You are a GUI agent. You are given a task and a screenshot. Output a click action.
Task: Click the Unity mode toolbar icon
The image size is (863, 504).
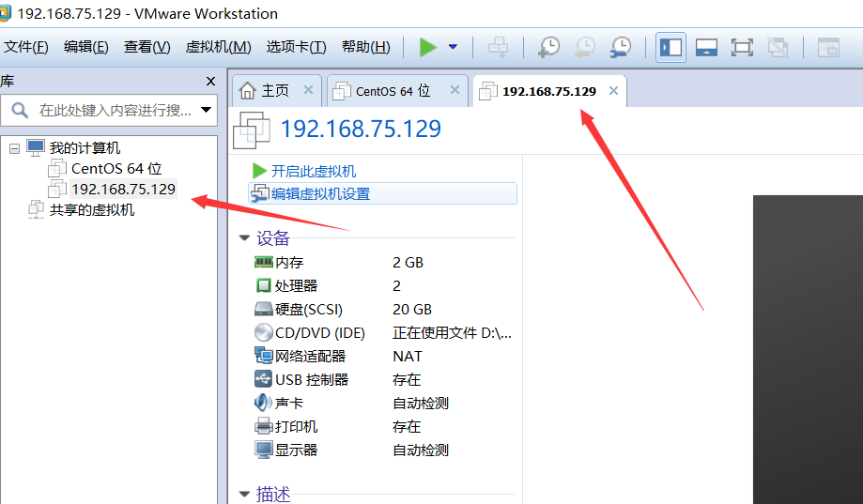778,47
